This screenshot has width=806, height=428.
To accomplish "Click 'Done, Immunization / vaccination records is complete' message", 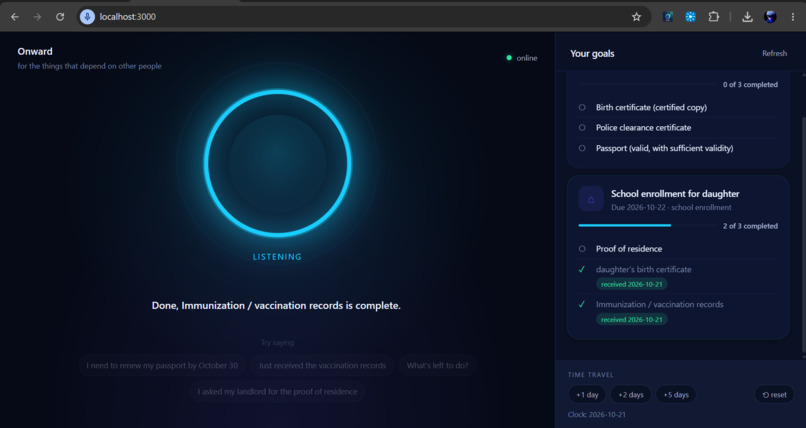I will click(276, 306).
